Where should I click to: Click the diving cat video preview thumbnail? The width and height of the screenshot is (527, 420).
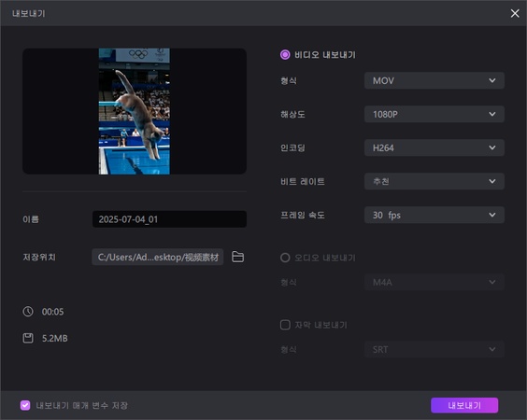pos(135,111)
